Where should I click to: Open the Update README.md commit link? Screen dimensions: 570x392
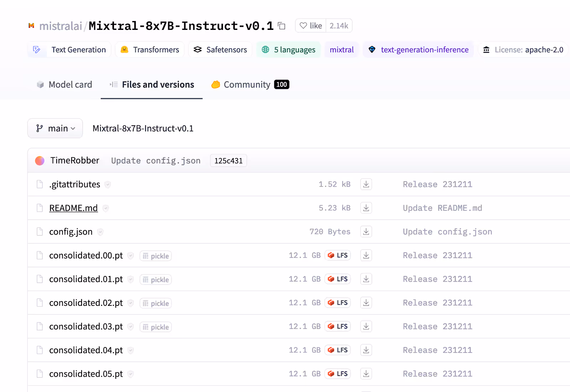point(442,208)
